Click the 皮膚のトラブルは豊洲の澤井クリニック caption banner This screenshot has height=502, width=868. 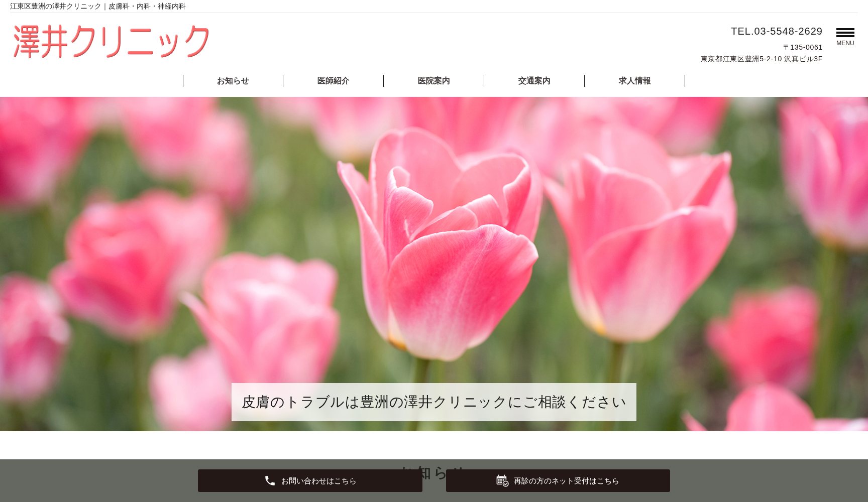[433, 402]
